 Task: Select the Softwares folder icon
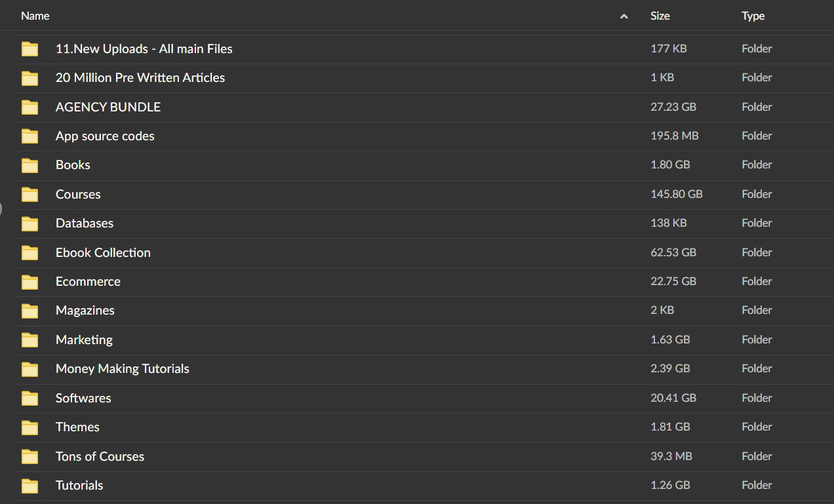(x=30, y=398)
